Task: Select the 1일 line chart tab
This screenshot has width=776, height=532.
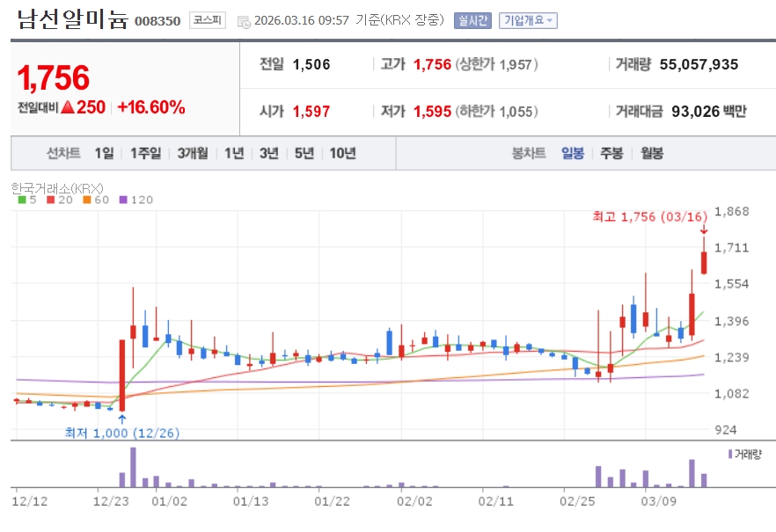Action: 104,153
